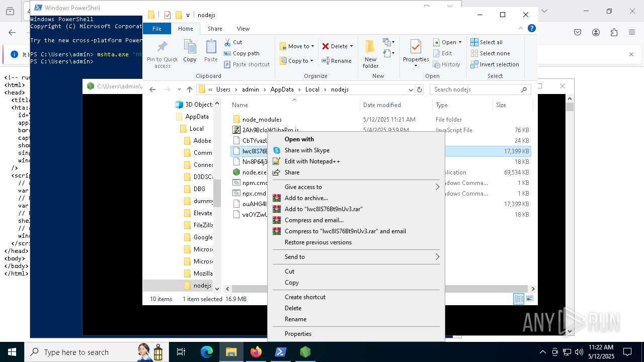Click Copy path in the ribbon
Viewport: 644px width, 362px height.
click(242, 53)
